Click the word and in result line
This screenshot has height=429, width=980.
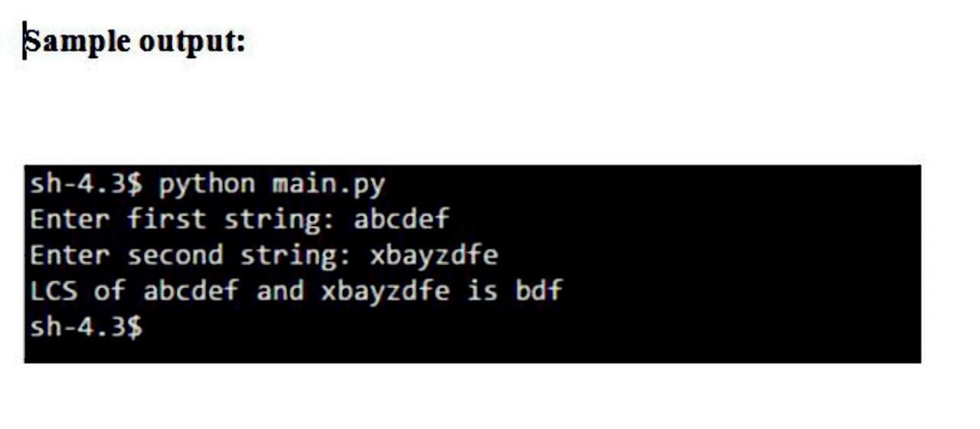pyautogui.click(x=279, y=290)
